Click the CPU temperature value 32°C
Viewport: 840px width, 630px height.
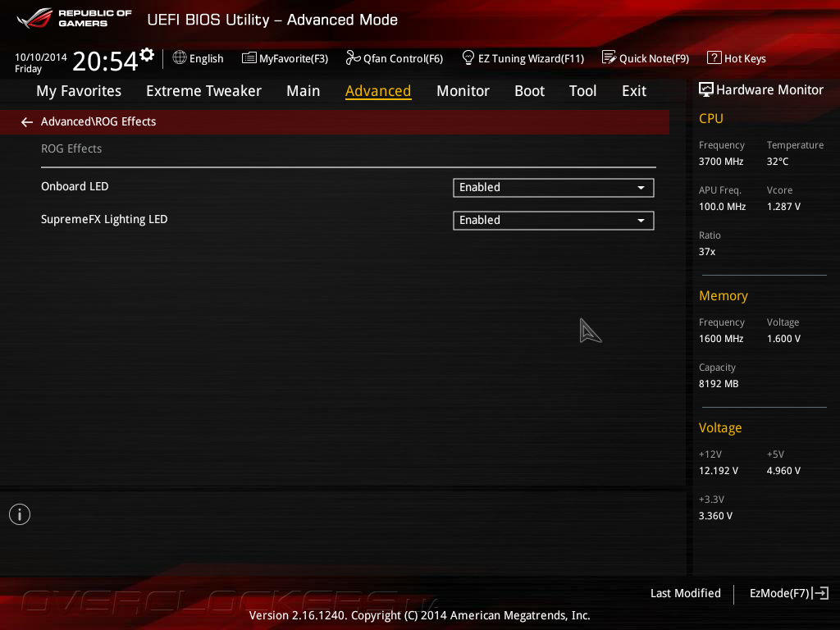[778, 162]
